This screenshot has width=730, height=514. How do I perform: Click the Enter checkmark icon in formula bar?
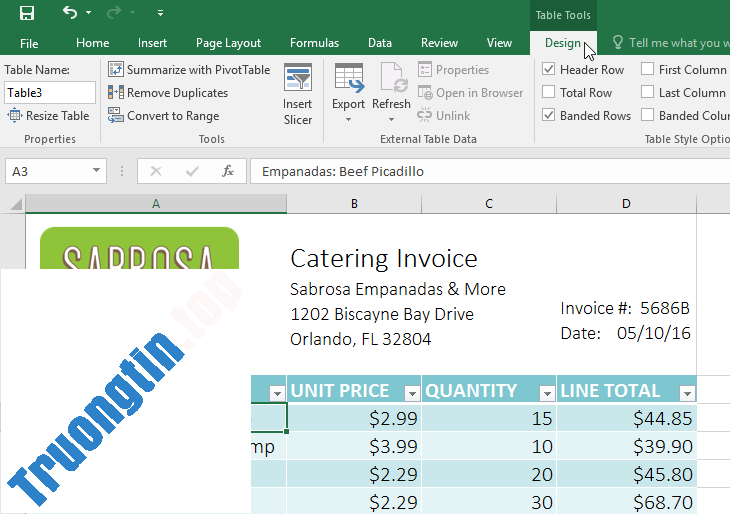192,171
